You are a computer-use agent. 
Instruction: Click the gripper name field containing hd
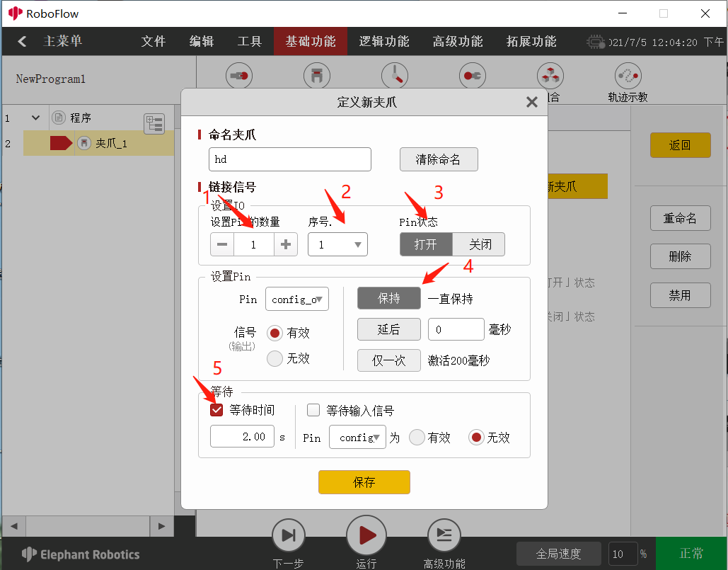pyautogui.click(x=290, y=159)
